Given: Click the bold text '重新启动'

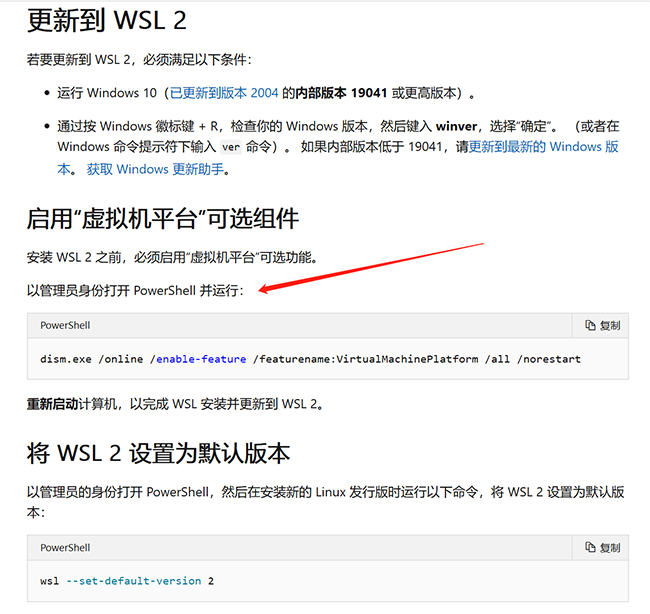Looking at the screenshot, I should point(53,403).
